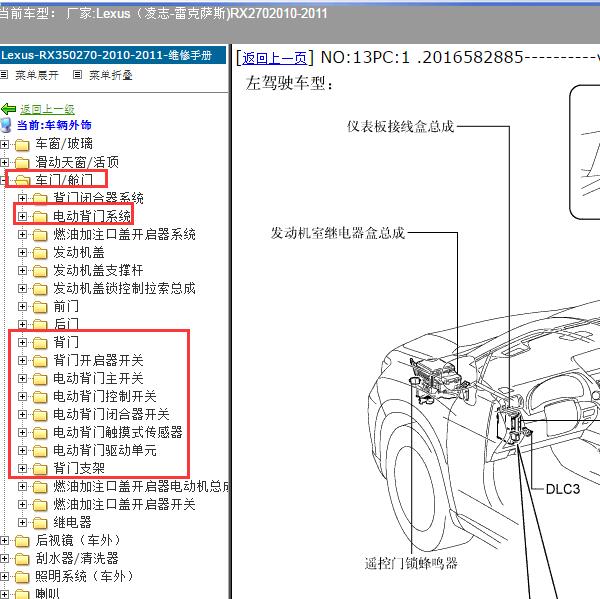
Task: Select the 电动背门主开关 tree item
Action: (98, 378)
